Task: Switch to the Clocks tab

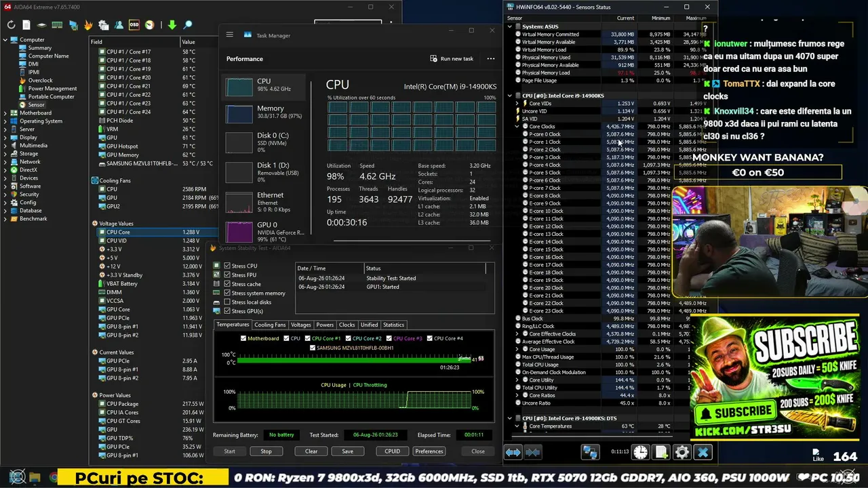Action: coord(347,325)
